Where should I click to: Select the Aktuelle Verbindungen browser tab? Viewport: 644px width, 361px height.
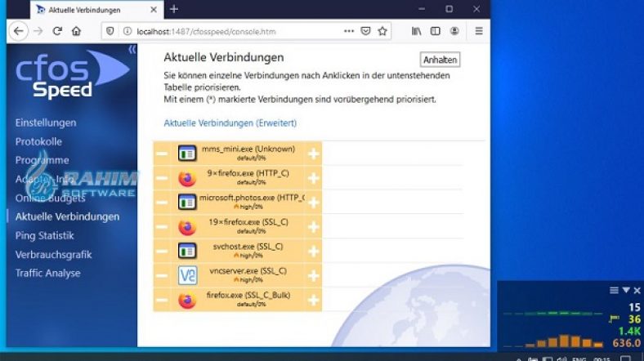point(96,10)
